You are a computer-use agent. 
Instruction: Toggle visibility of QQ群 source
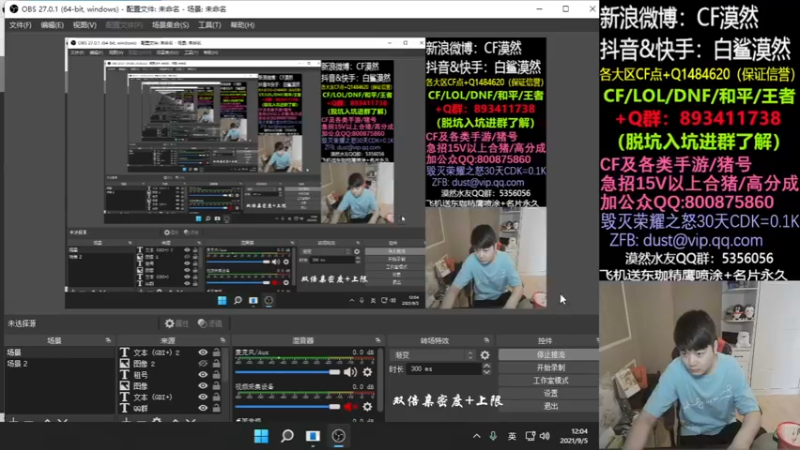coord(203,408)
